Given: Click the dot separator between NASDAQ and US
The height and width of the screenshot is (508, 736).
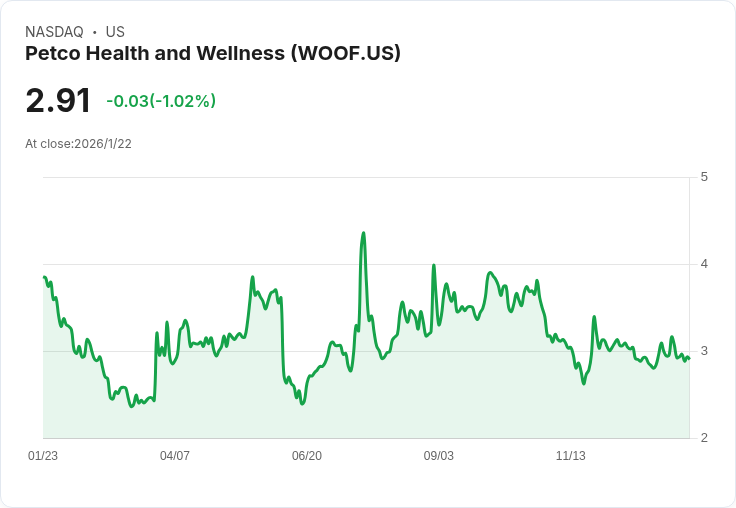Looking at the screenshot, I should click(x=95, y=32).
